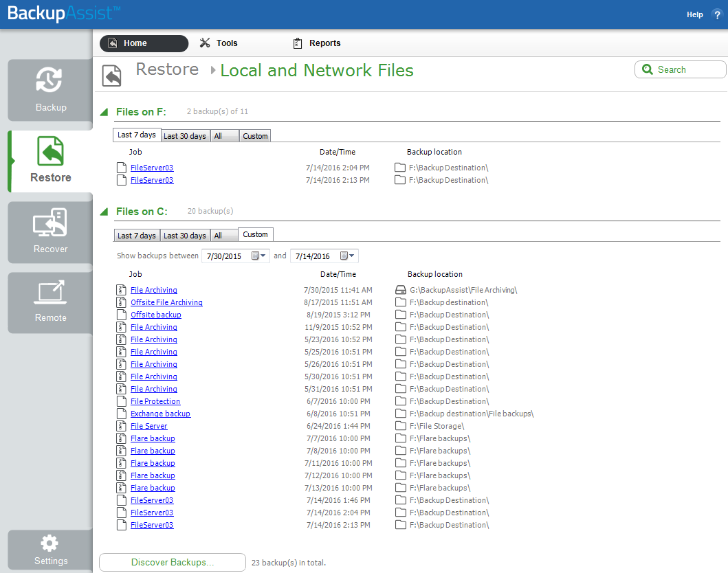Open FileServer03 link at 2:04 PM on C:

pos(152,513)
